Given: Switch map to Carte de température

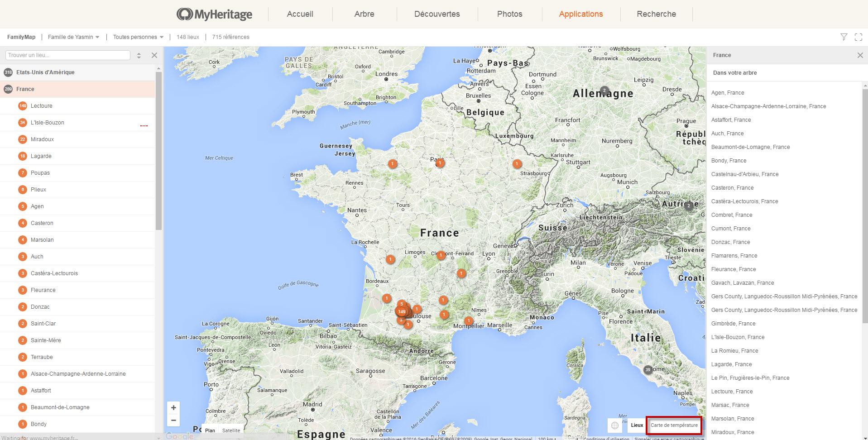Looking at the screenshot, I should pyautogui.click(x=674, y=425).
